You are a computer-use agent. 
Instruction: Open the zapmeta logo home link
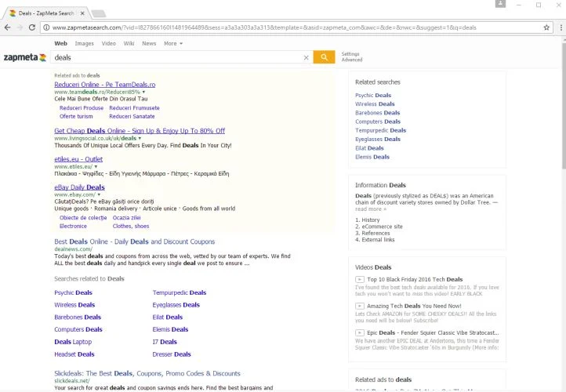(x=25, y=57)
